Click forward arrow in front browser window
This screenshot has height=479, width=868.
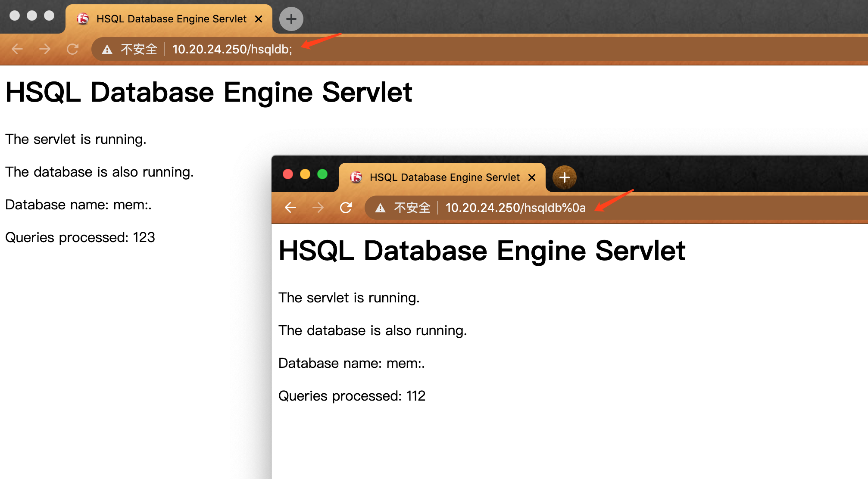coord(318,208)
